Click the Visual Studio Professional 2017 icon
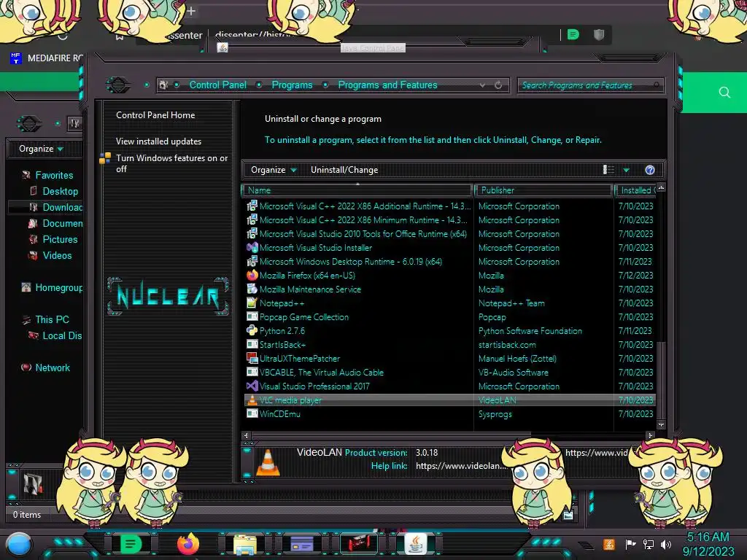Image resolution: width=747 pixels, height=560 pixels. tap(252, 386)
